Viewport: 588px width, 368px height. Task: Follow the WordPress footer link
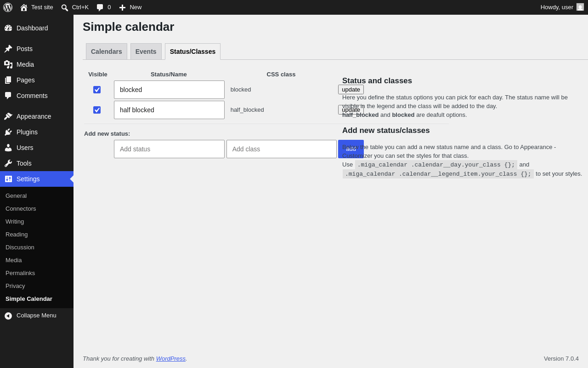[171, 358]
